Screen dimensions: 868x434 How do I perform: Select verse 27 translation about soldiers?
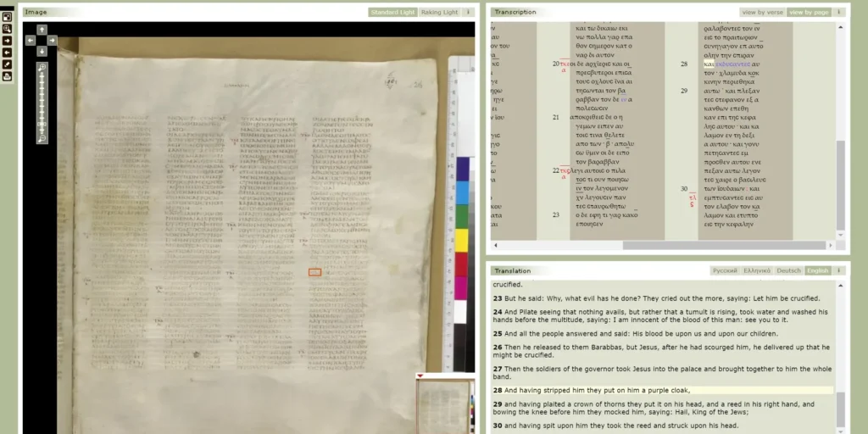click(x=663, y=373)
